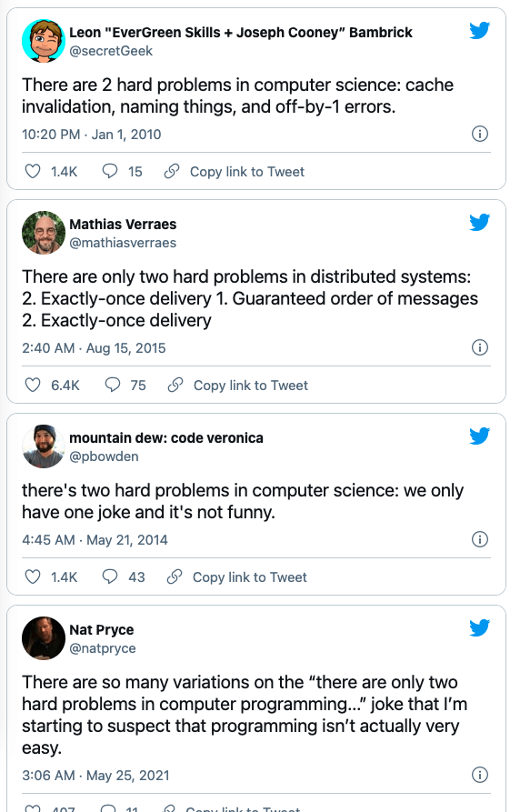Click Twitter bird icon on Mathias Verraes tweet
This screenshot has height=812, width=510.
coord(479,222)
